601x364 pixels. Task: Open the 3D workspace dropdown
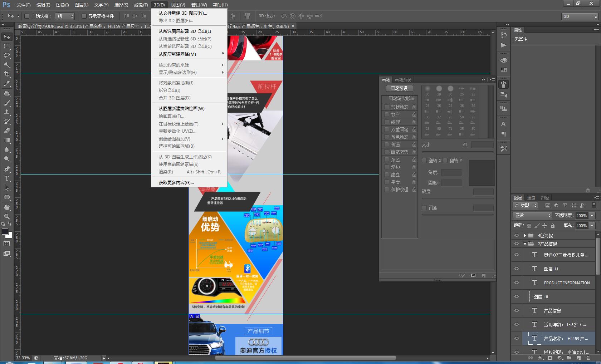pyautogui.click(x=580, y=16)
